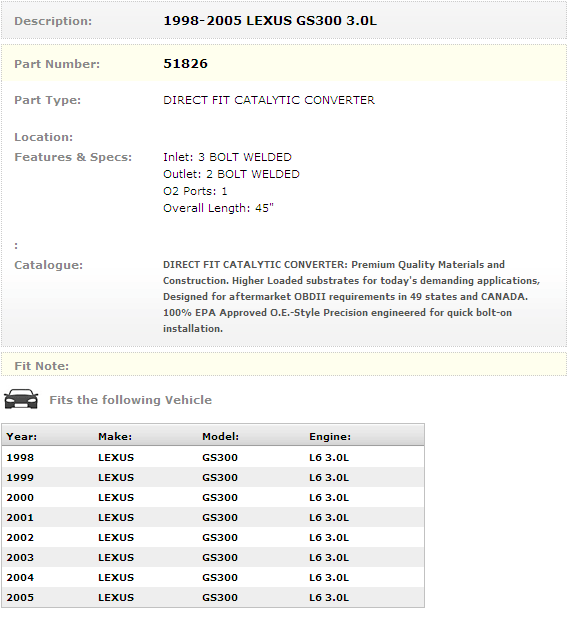Click the Inlet: 3 BOLT WELDED spec

tap(228, 157)
